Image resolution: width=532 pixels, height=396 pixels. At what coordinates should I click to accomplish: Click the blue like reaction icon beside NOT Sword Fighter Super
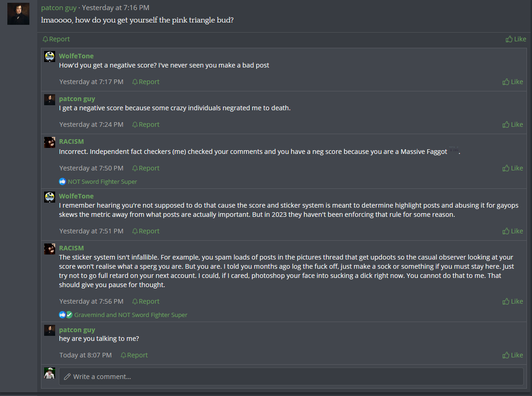pyautogui.click(x=63, y=181)
